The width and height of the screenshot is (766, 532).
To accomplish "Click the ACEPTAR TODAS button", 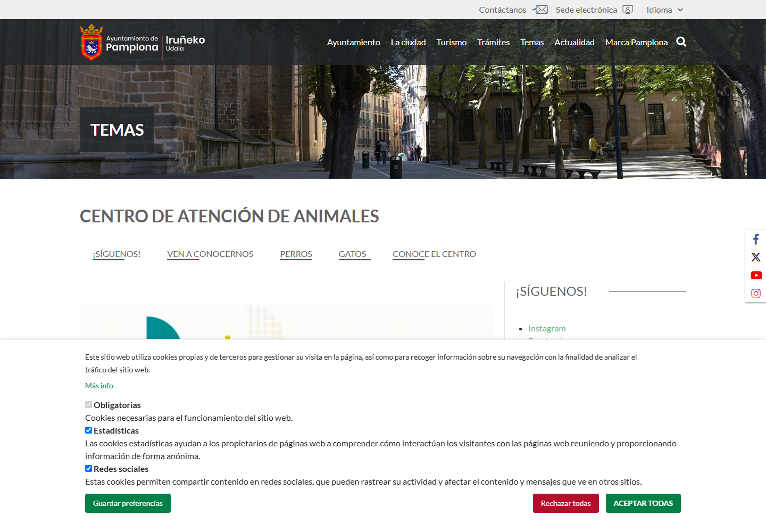I will tap(643, 503).
